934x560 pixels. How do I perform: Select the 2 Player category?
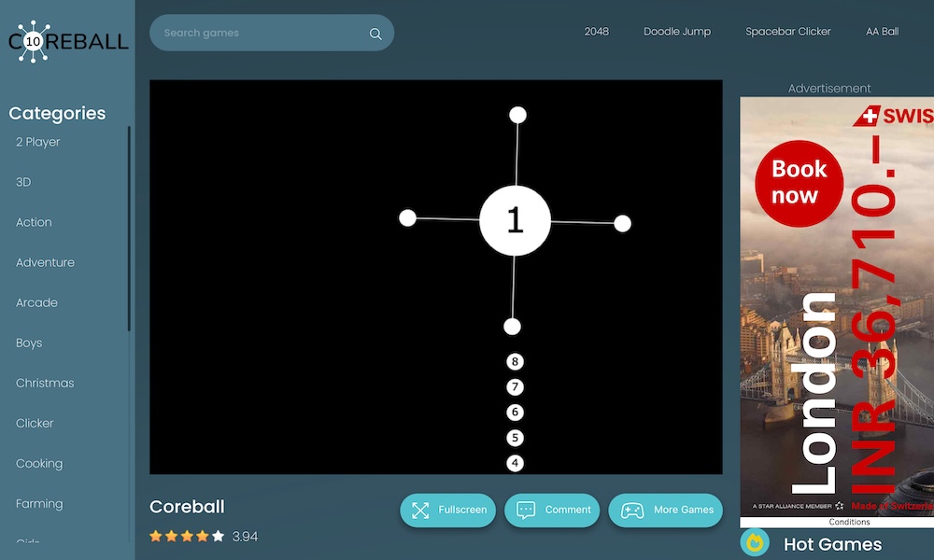[x=37, y=142]
